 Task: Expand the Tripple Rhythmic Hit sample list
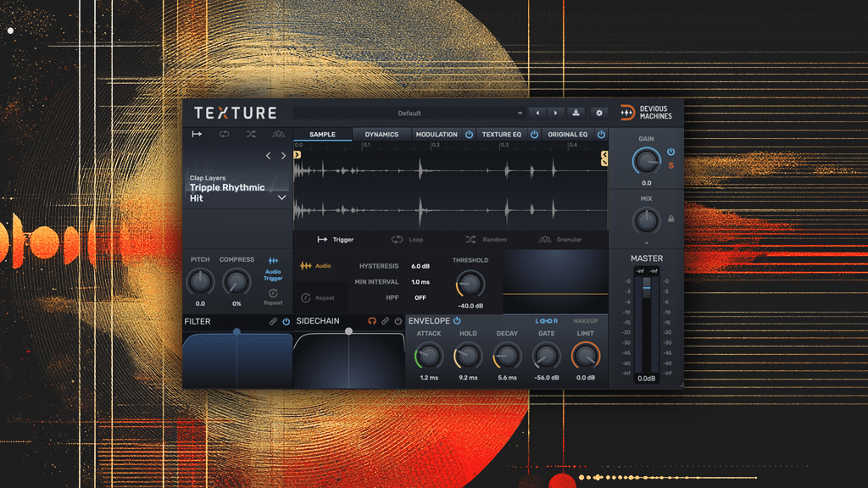click(x=281, y=197)
